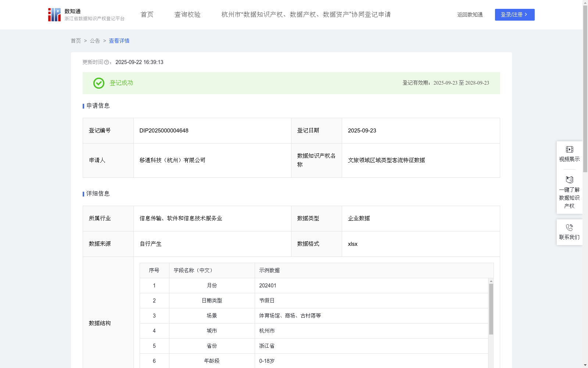
Task: Click sample value 202401
Action: 268,286
